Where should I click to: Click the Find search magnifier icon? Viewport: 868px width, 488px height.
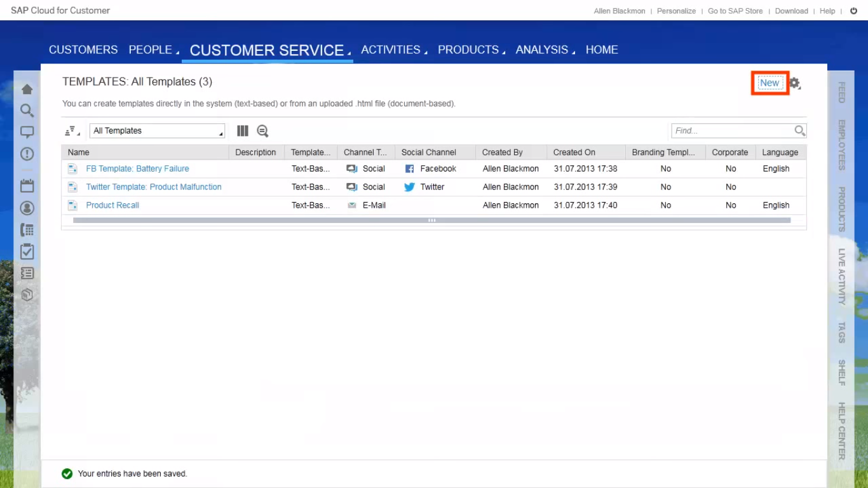(800, 130)
